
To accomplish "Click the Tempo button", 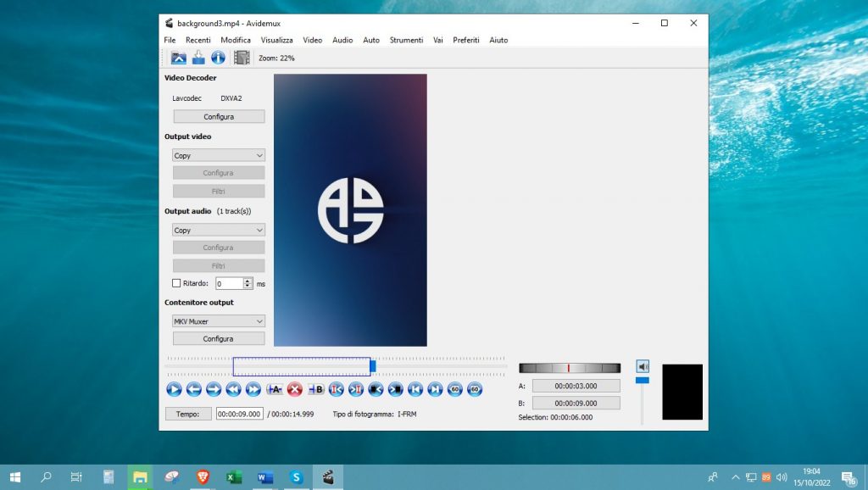I will 188,414.
